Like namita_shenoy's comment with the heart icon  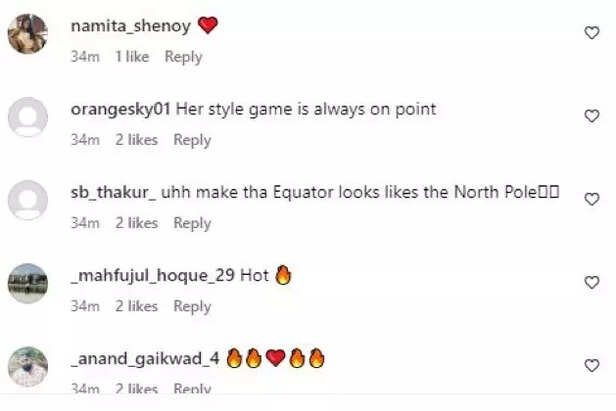[x=592, y=33]
